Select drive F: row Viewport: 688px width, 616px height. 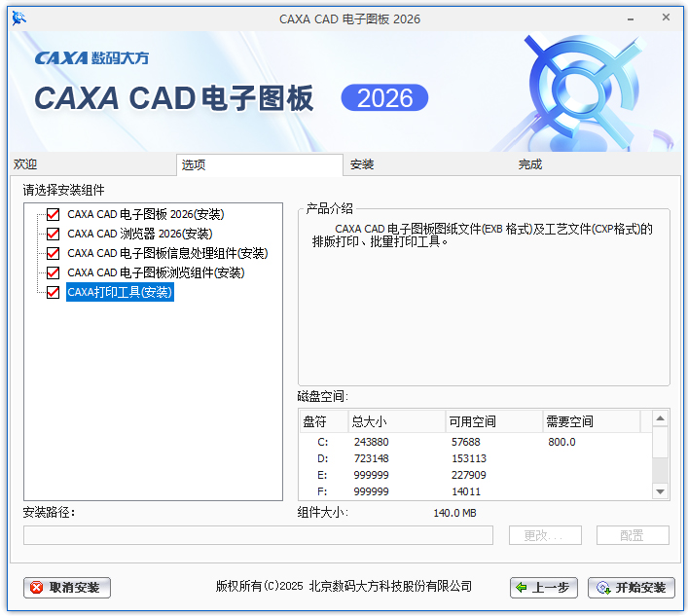point(476,491)
